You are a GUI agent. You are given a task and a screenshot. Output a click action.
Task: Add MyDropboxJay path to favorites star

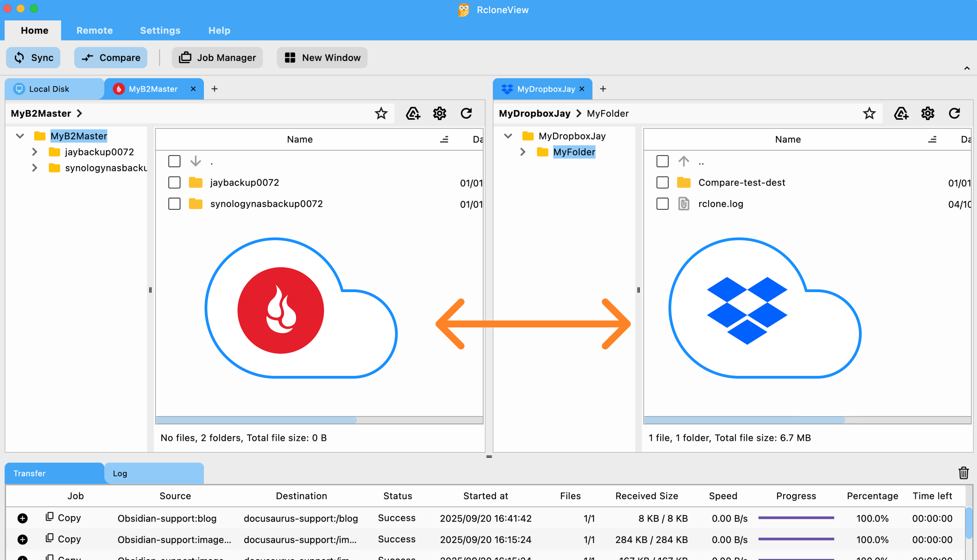click(x=869, y=113)
